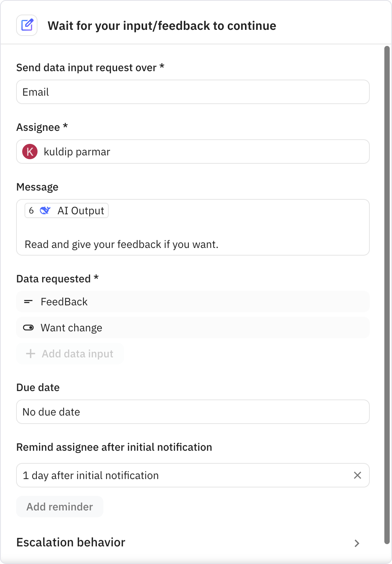This screenshot has width=392, height=564.
Task: Open the Email channel dropdown
Action: coord(193,92)
